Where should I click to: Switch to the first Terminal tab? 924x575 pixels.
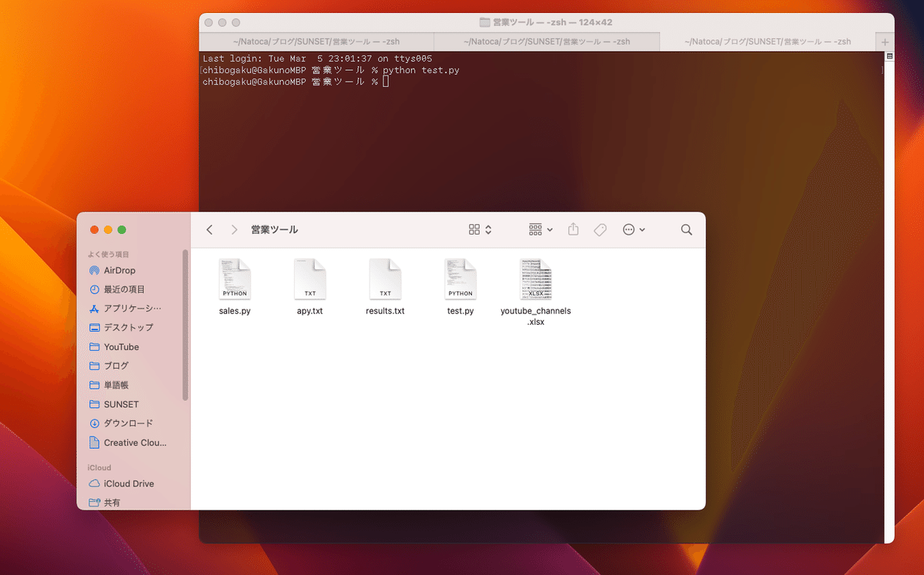tap(316, 42)
